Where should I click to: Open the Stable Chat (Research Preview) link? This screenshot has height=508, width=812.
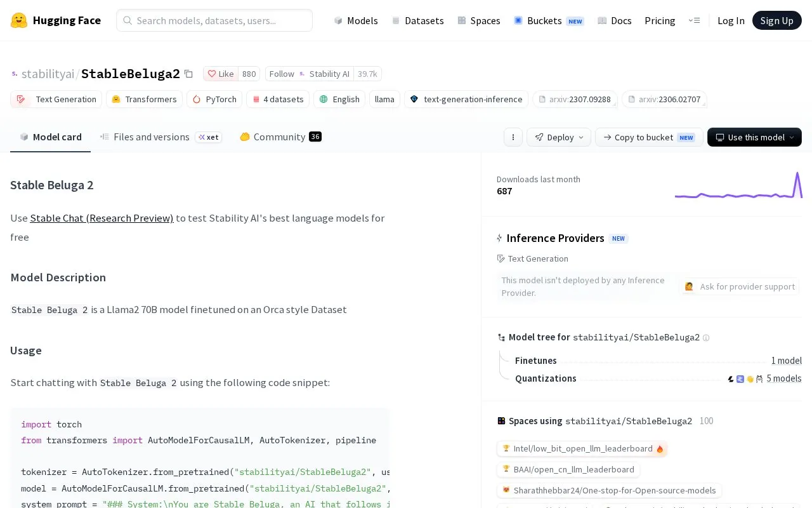(101, 218)
